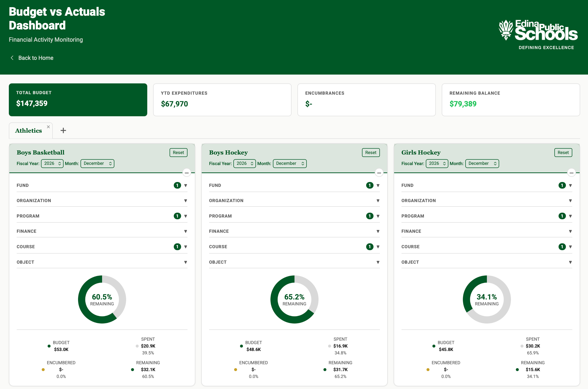Viewport: 588px width, 389px height.
Task: Select the Athletics tab
Action: pos(28,130)
